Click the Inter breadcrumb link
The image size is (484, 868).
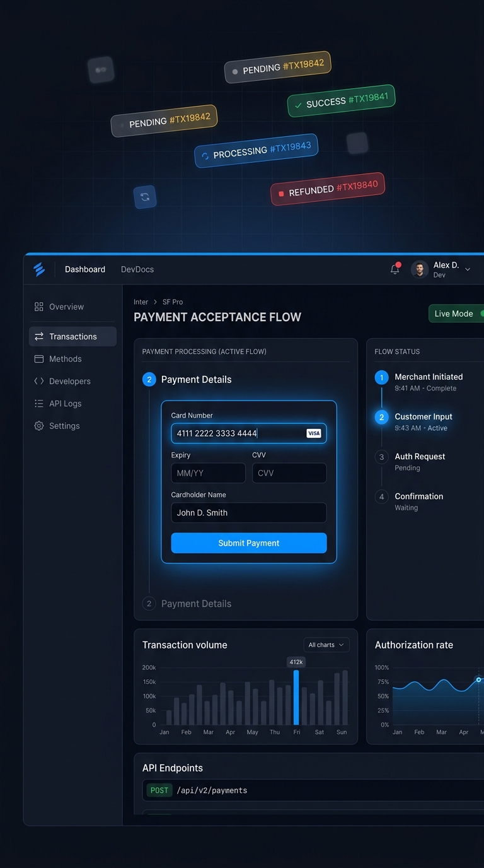[141, 302]
